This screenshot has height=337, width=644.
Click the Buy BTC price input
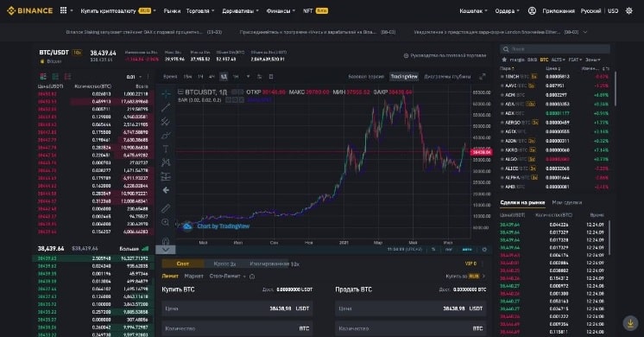(x=237, y=308)
